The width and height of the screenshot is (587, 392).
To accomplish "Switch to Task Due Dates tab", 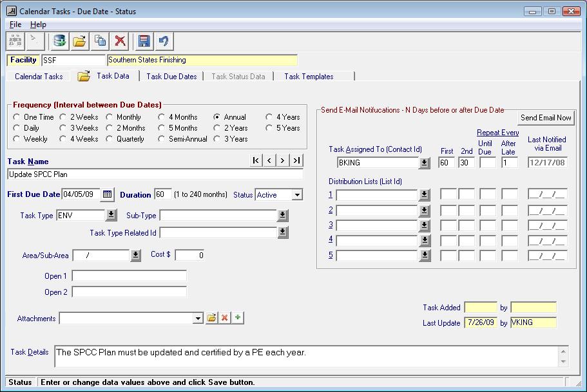I will [x=171, y=77].
